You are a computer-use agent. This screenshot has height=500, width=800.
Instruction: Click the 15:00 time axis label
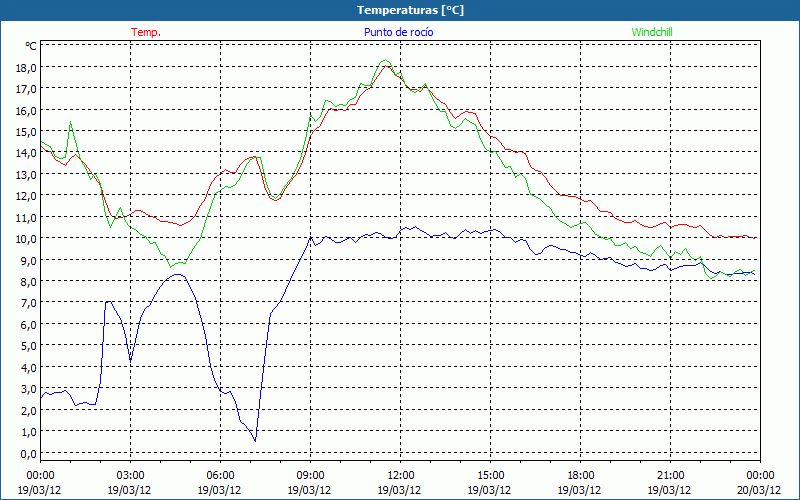[490, 475]
